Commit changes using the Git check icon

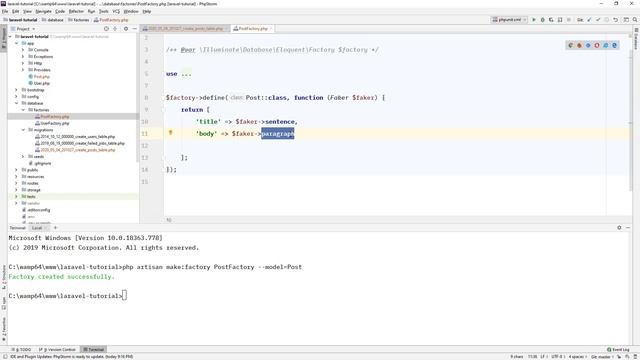pos(598,20)
